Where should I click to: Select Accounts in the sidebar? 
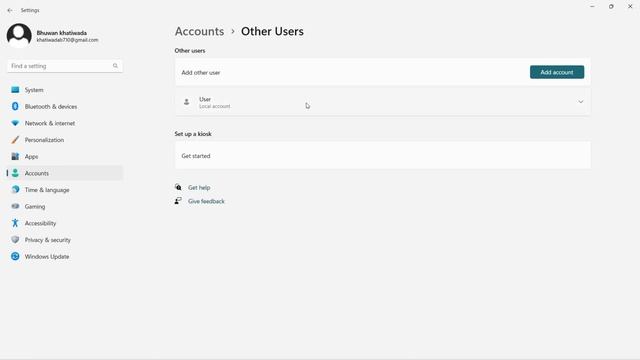coord(64,173)
